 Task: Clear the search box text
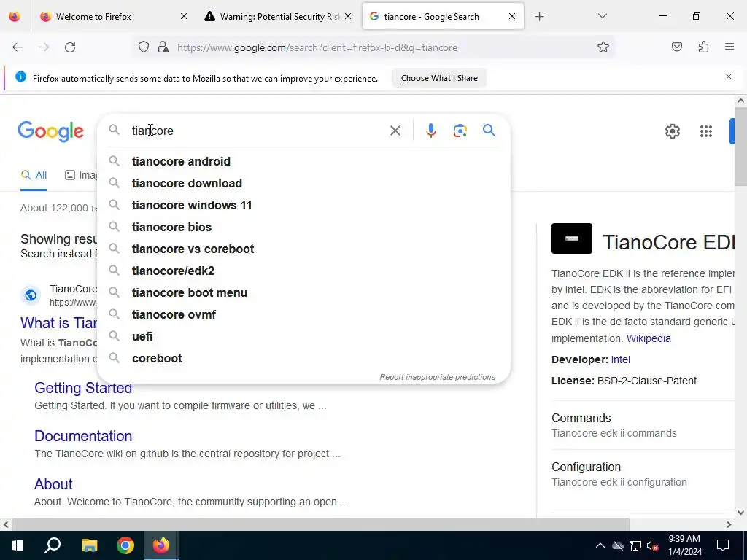pos(395,131)
